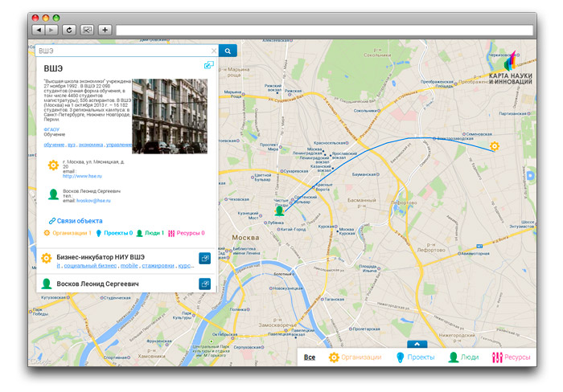Click the blue search magnifier button

click(x=228, y=51)
